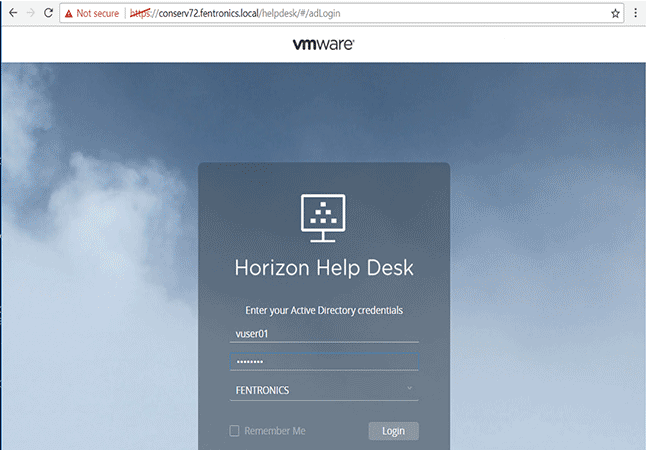647x450 pixels.
Task: Click the 'Enter your Active Directory credentials' text
Action: pos(324,310)
